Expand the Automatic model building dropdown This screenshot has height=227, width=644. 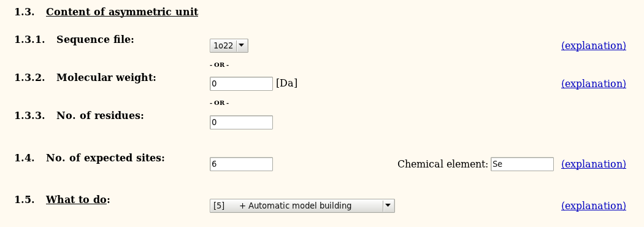point(302,206)
